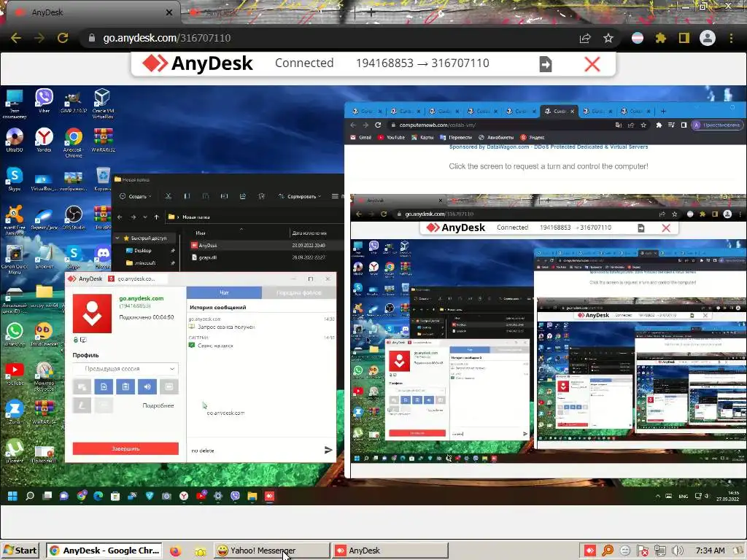Launch Firefox from host quick launch
This screenshot has width=747, height=560.
pyautogui.click(x=175, y=551)
